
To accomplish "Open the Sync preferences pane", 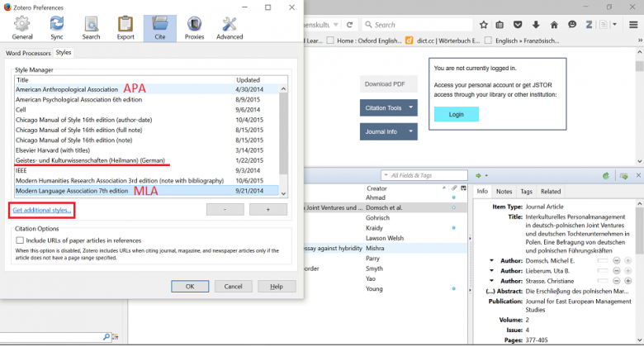I will pyautogui.click(x=57, y=28).
